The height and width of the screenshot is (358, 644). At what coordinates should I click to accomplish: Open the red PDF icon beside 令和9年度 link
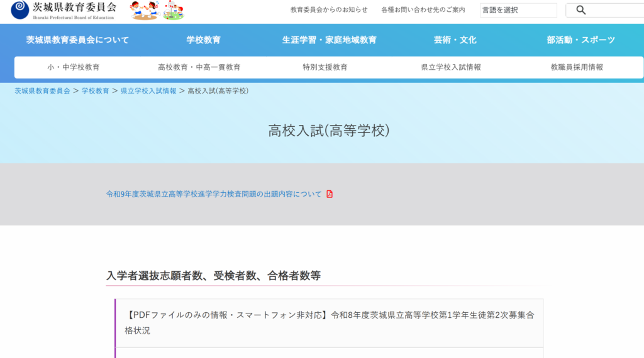click(330, 194)
